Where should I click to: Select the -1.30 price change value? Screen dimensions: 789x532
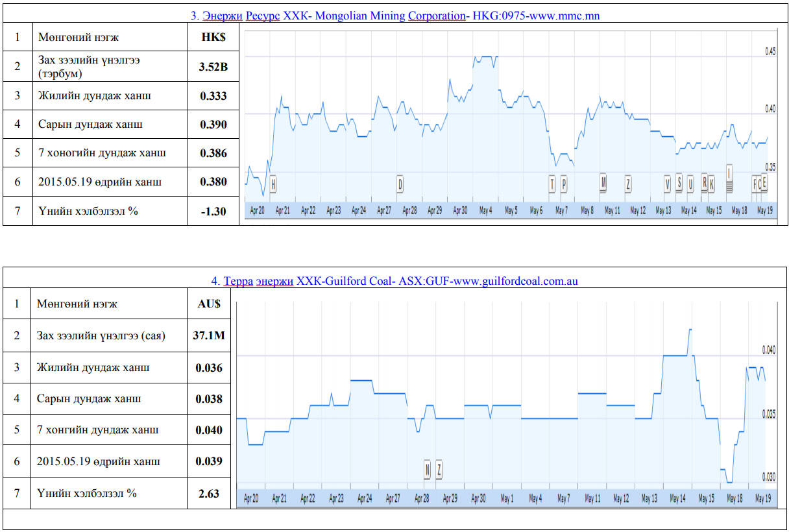pos(213,211)
